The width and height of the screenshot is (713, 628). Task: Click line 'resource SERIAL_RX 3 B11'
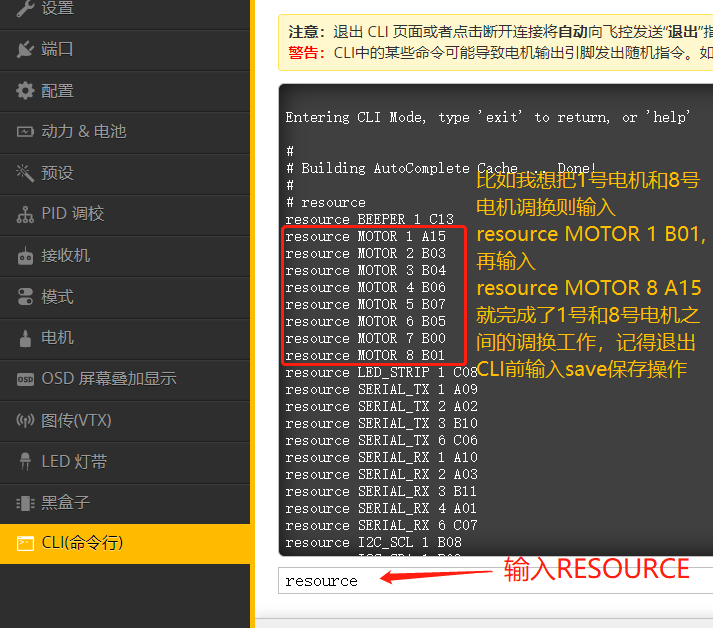click(381, 492)
